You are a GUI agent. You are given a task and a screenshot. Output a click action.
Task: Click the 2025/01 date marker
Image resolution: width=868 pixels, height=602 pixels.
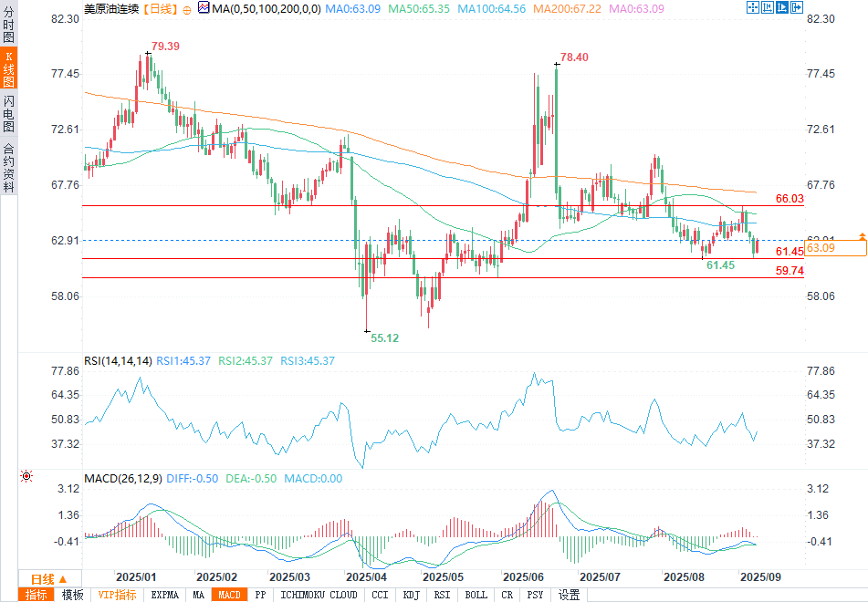pyautogui.click(x=136, y=577)
